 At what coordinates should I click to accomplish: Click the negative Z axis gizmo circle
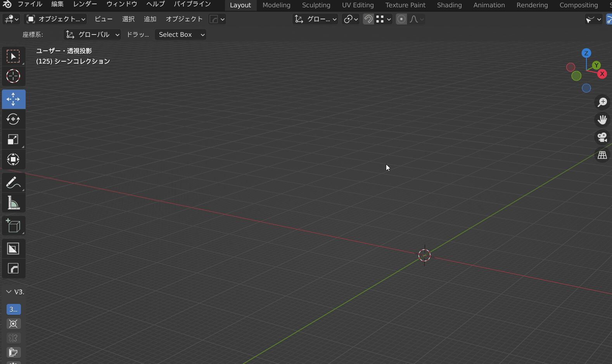[x=586, y=88]
